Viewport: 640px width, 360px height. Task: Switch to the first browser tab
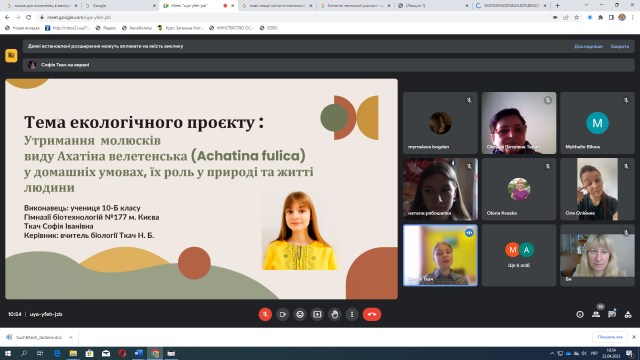42,6
